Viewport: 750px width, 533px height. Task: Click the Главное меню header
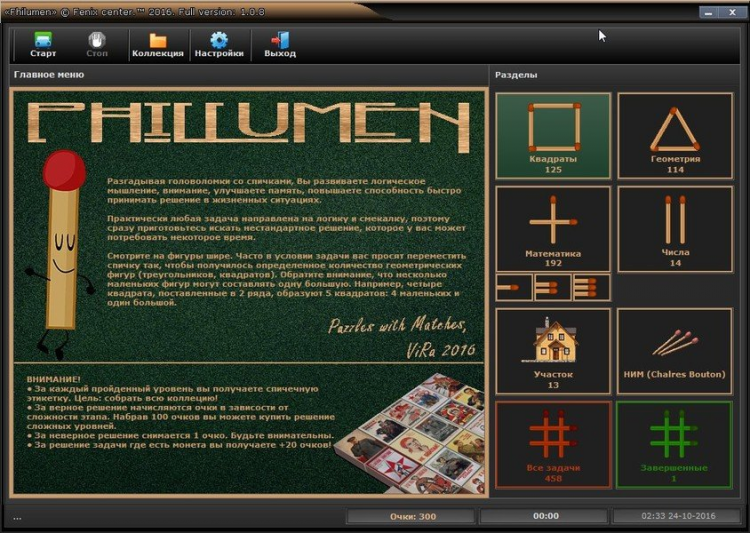tap(49, 75)
